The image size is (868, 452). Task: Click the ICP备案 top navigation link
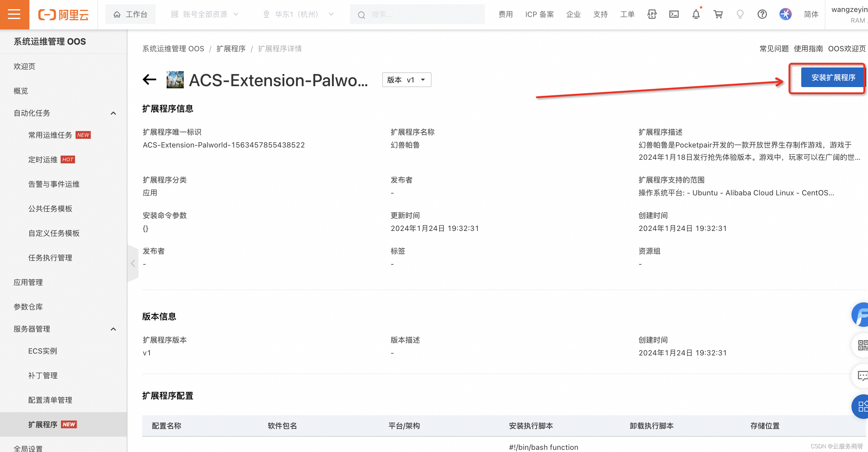click(x=539, y=14)
